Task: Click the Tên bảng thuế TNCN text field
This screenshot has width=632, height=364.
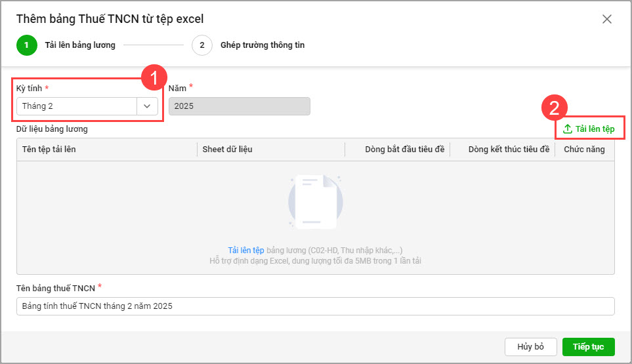Action: pos(315,306)
